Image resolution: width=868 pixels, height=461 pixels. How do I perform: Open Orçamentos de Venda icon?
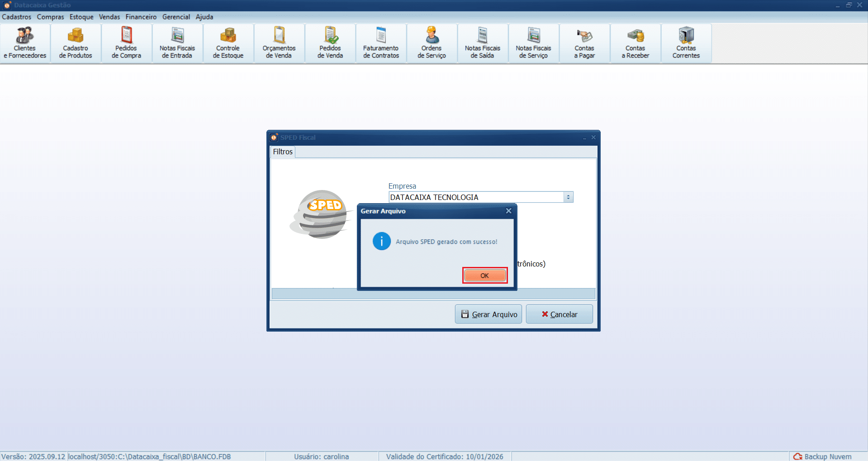pos(279,43)
